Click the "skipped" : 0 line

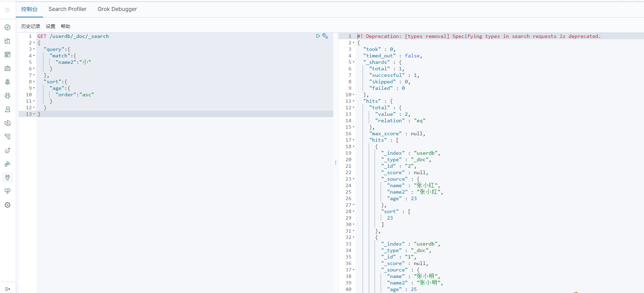(390, 82)
